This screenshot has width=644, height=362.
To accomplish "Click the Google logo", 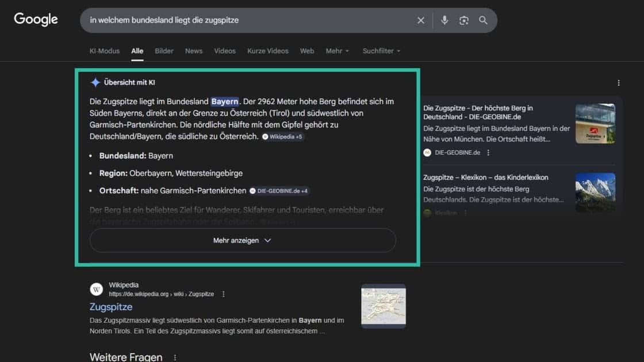I will (36, 19).
